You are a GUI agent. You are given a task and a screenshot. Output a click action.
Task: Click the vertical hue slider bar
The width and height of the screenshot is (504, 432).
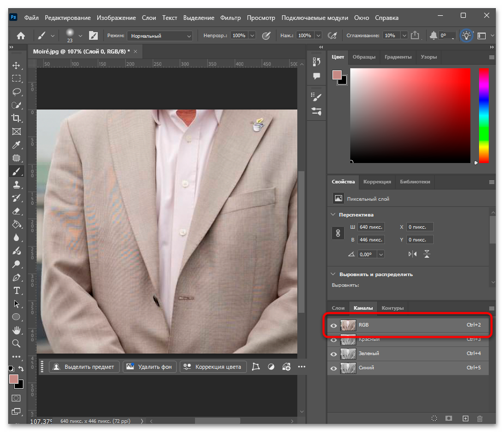484,116
